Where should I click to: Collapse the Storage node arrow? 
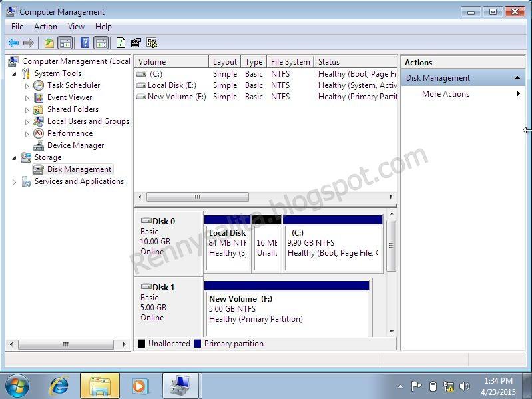(x=14, y=158)
